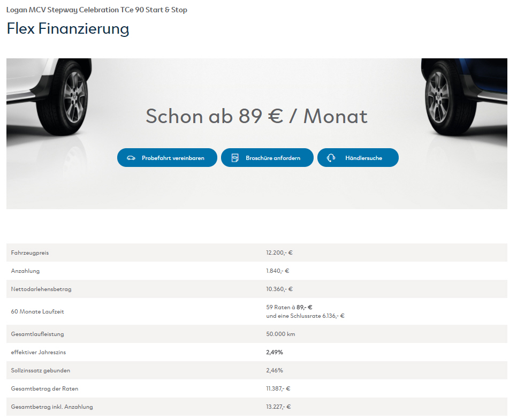
Task: Click the Flex Finanzierung heading
Action: 68,28
